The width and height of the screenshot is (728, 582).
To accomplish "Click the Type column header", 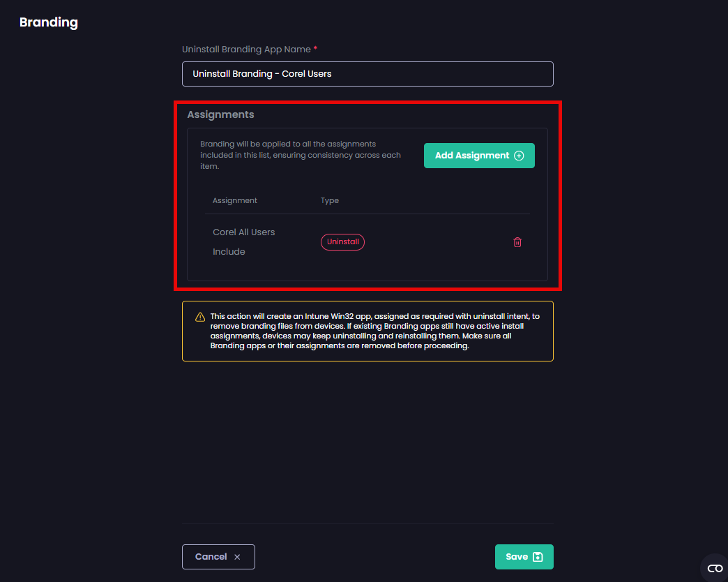I will click(x=330, y=200).
